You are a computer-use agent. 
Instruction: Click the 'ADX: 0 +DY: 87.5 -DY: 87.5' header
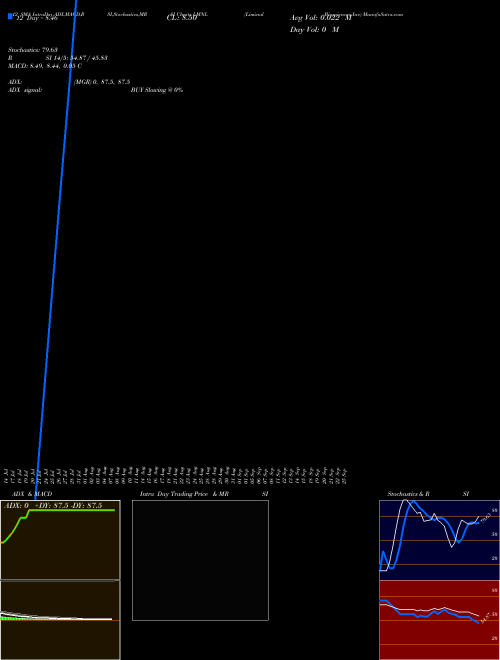click(53, 506)
